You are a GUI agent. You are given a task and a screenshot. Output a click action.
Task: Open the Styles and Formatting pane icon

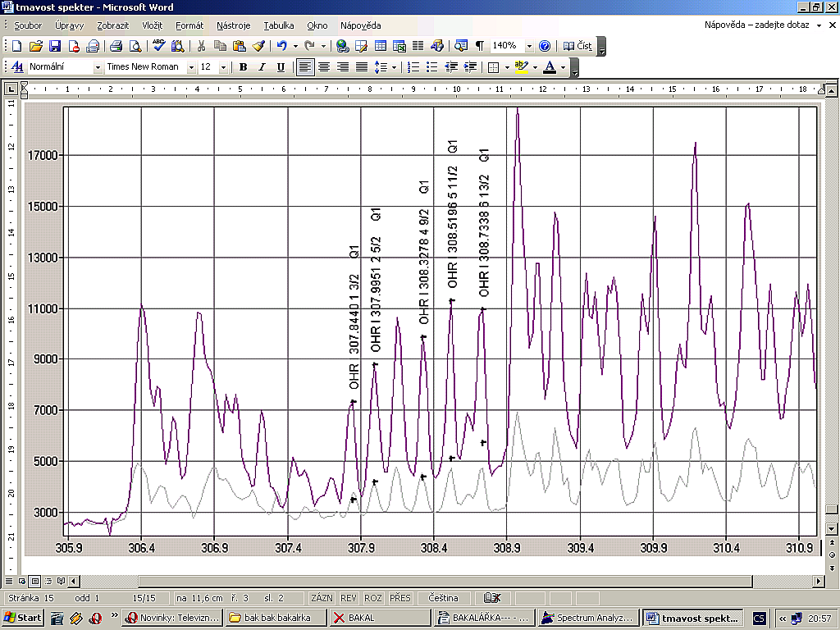(17, 67)
